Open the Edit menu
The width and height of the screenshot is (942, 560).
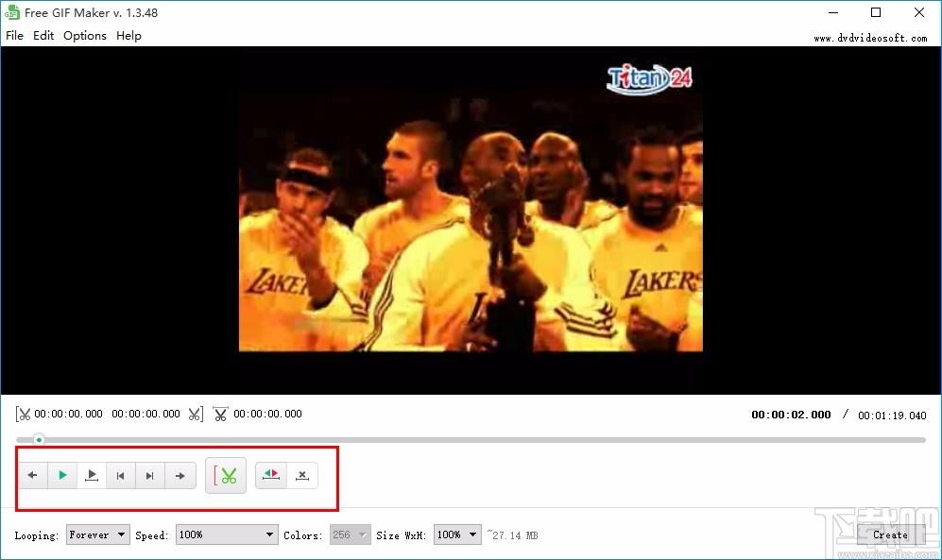43,35
